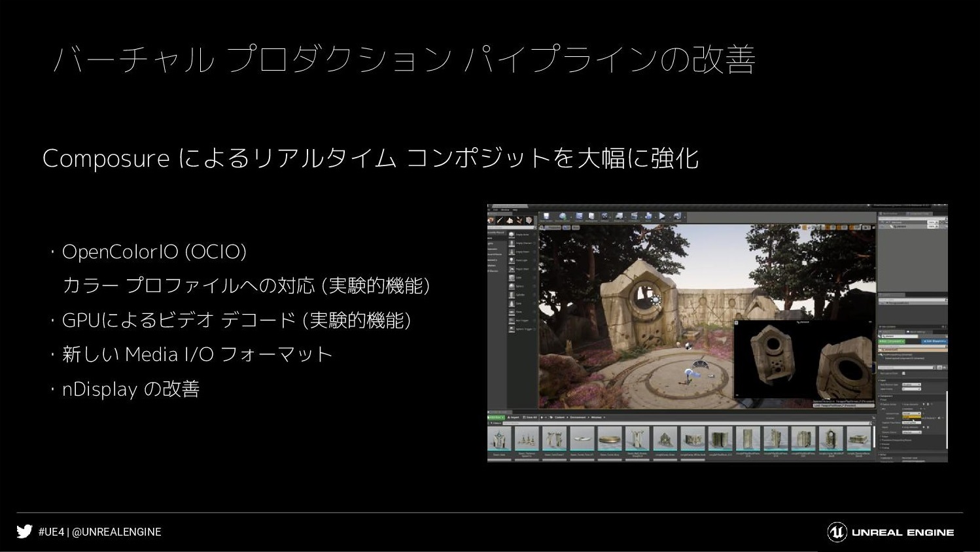Select Box Trigger in the Place list
This screenshot has width=980, height=552.
click(522, 320)
